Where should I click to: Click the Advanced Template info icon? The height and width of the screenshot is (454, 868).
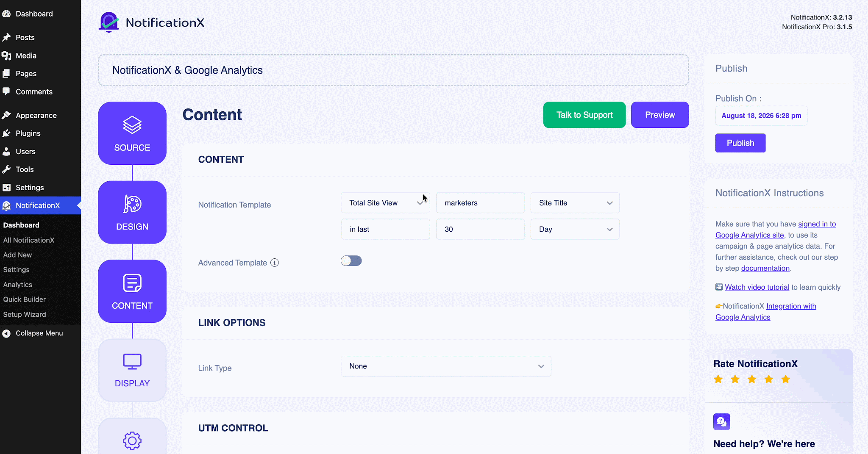pyautogui.click(x=275, y=263)
